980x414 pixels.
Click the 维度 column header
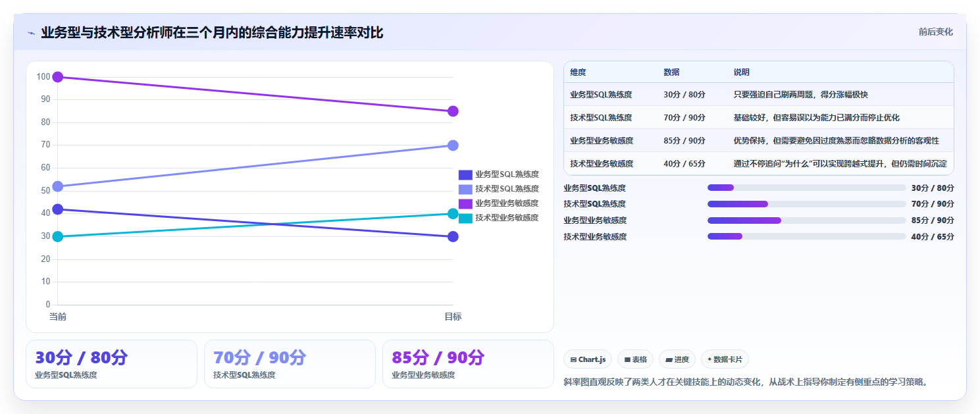[x=578, y=72]
